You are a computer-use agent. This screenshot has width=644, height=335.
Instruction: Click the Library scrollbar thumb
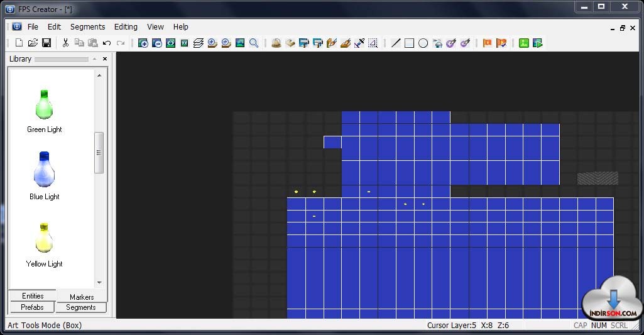(x=99, y=153)
